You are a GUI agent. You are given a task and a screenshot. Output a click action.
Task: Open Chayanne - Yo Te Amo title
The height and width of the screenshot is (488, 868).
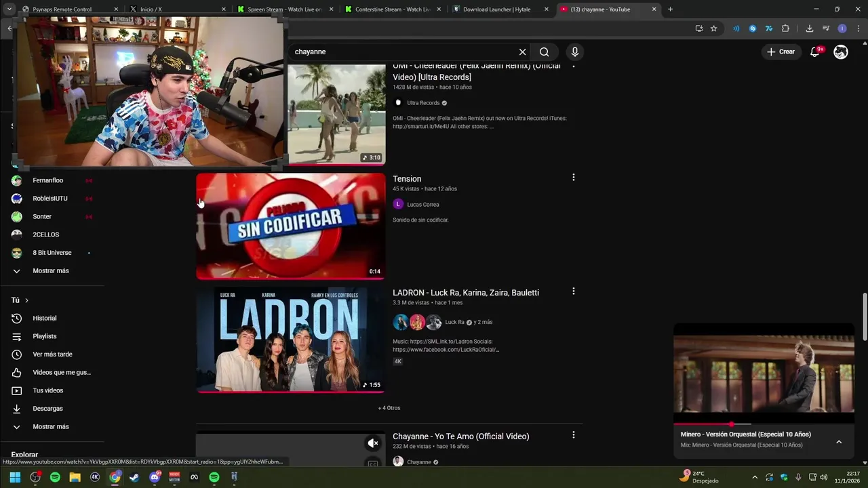[461, 436]
